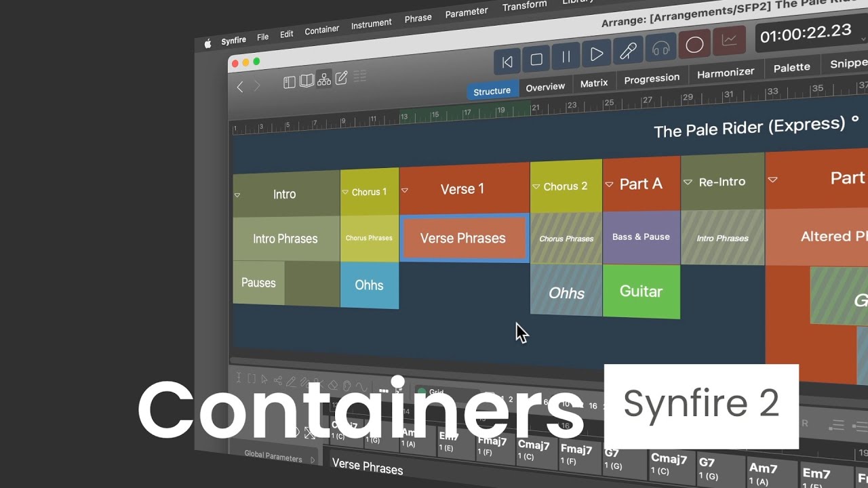868x488 pixels.
Task: Collapse the Verse 1 container triangle
Action: click(x=405, y=190)
